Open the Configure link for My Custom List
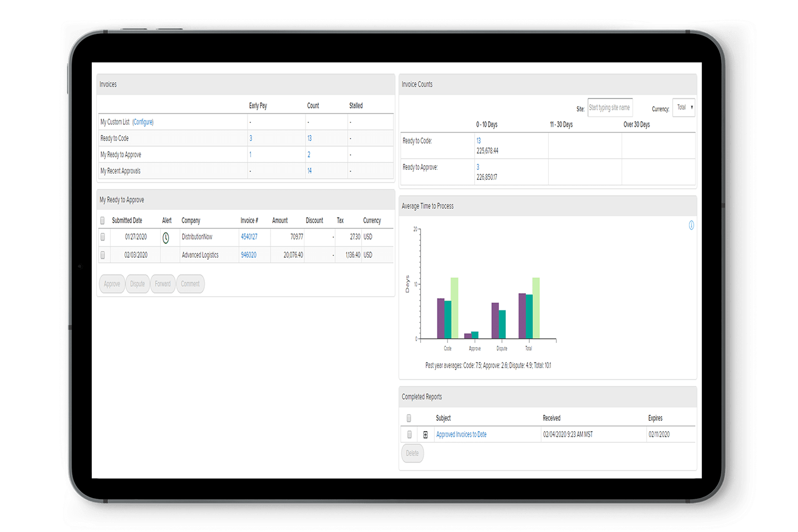798x532 pixels. [143, 122]
